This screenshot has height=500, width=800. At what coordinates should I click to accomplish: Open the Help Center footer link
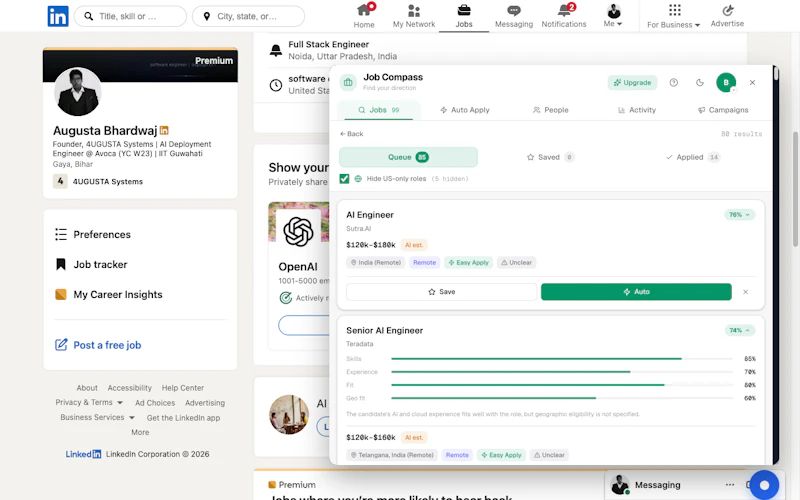(183, 388)
